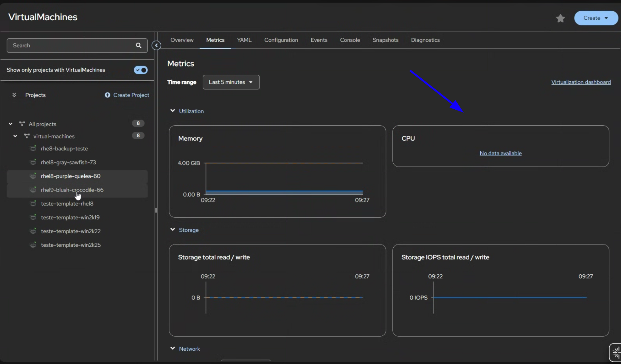Click the No data available link
Image resolution: width=621 pixels, height=364 pixels.
coord(501,153)
